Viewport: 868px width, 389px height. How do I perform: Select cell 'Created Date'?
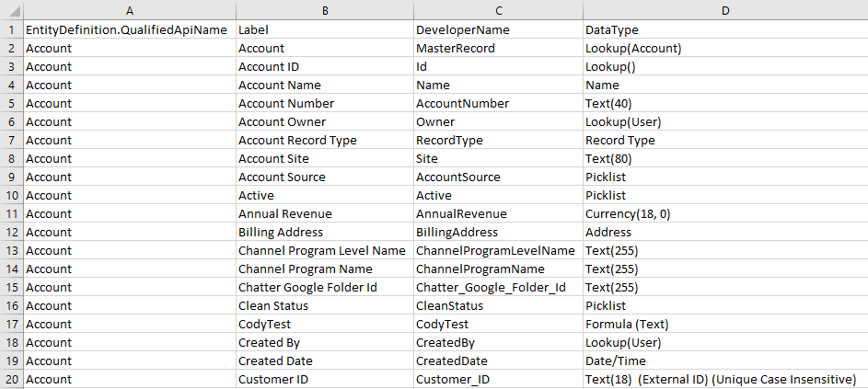(x=325, y=360)
